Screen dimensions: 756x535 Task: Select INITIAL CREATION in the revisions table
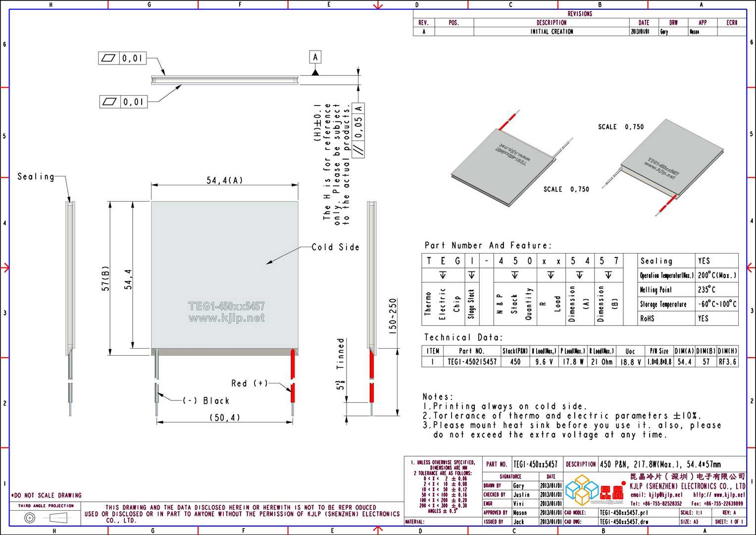pyautogui.click(x=552, y=32)
